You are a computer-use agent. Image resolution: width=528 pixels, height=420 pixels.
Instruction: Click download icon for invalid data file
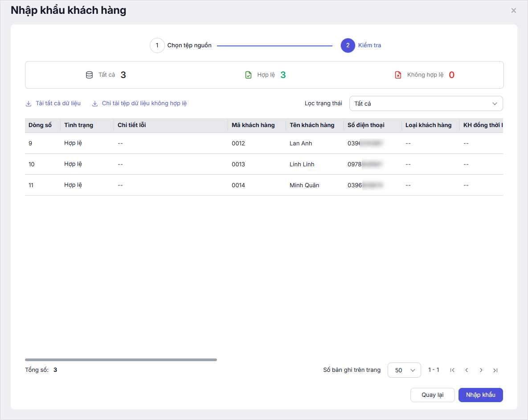point(95,103)
